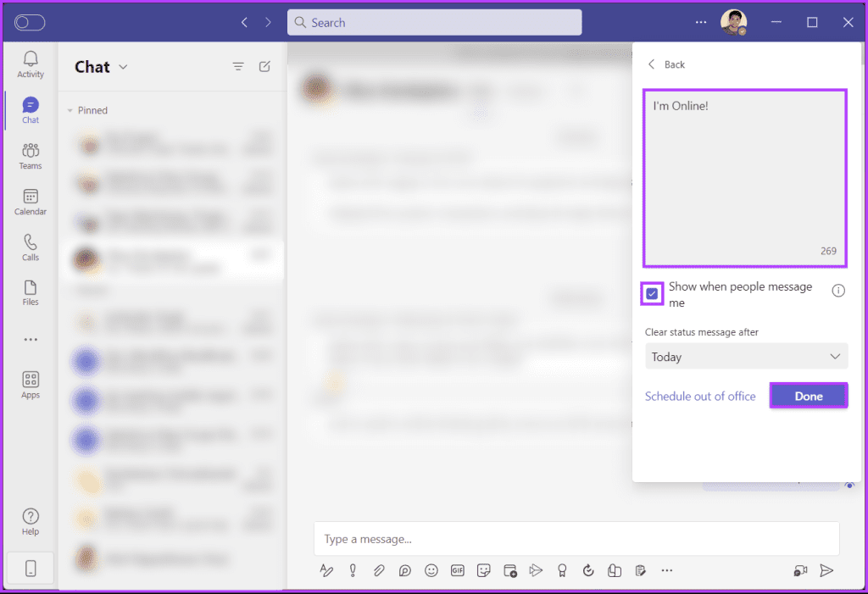This screenshot has height=594, width=868.
Task: Go Back from the status message panel
Action: tap(666, 64)
